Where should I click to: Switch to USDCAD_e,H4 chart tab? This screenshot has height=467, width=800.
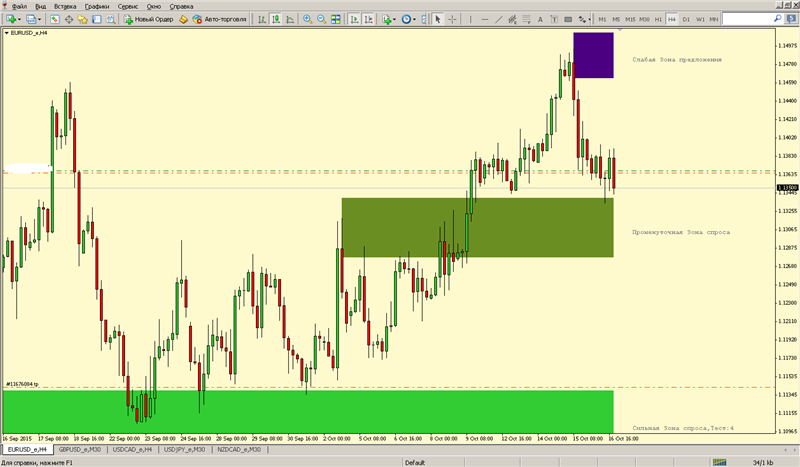click(x=132, y=450)
